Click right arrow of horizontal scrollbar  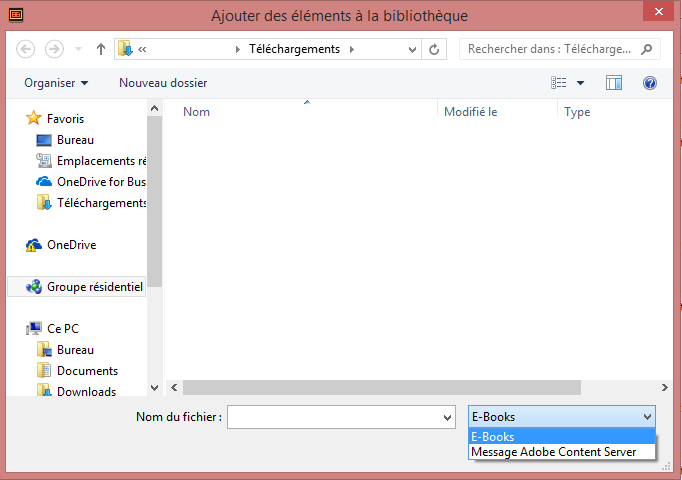(x=664, y=387)
